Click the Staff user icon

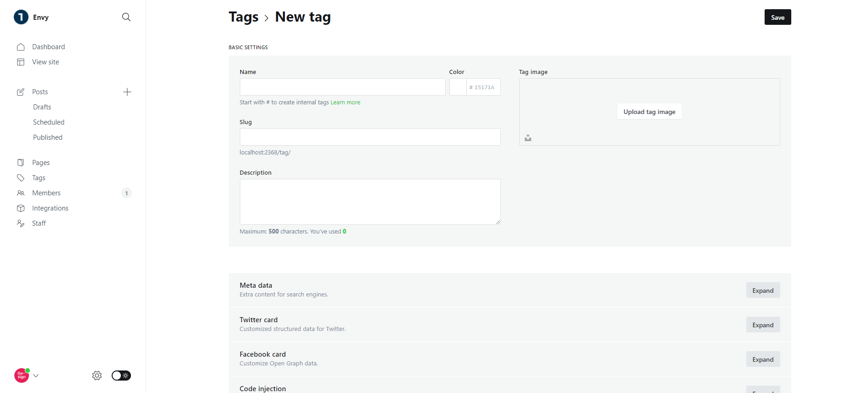coord(21,223)
